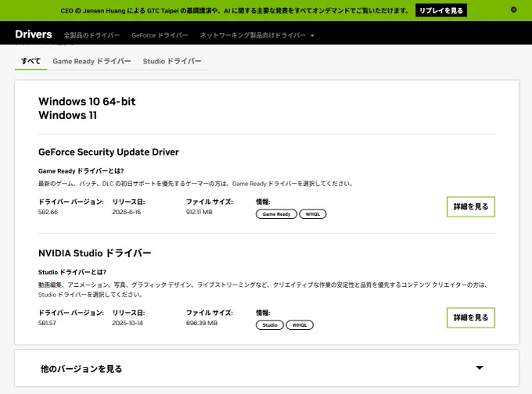View details for Studio driver 581.57

pos(471,317)
